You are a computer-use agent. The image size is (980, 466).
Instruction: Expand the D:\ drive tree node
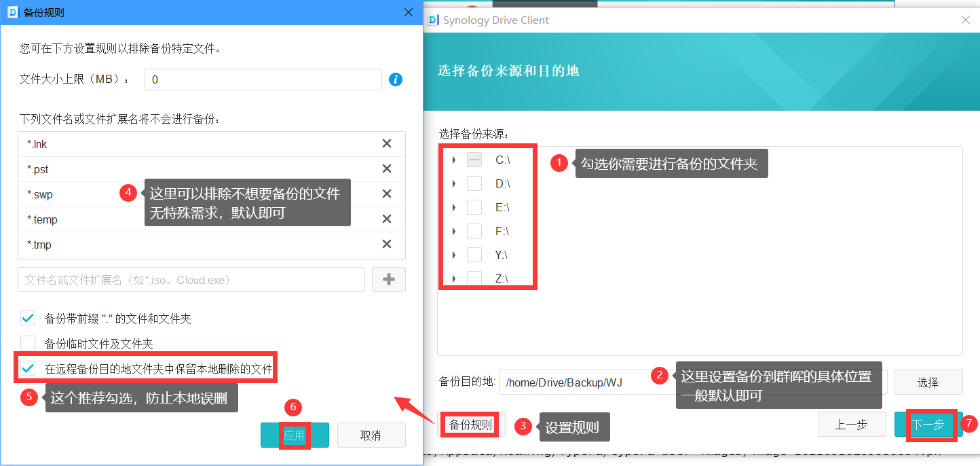pyautogui.click(x=453, y=183)
